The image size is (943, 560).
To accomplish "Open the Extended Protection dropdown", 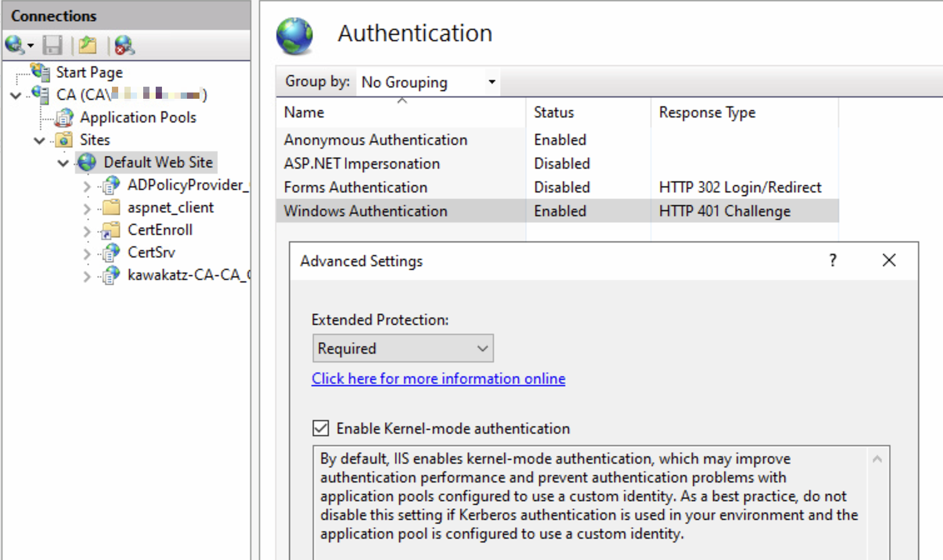I will tap(403, 348).
